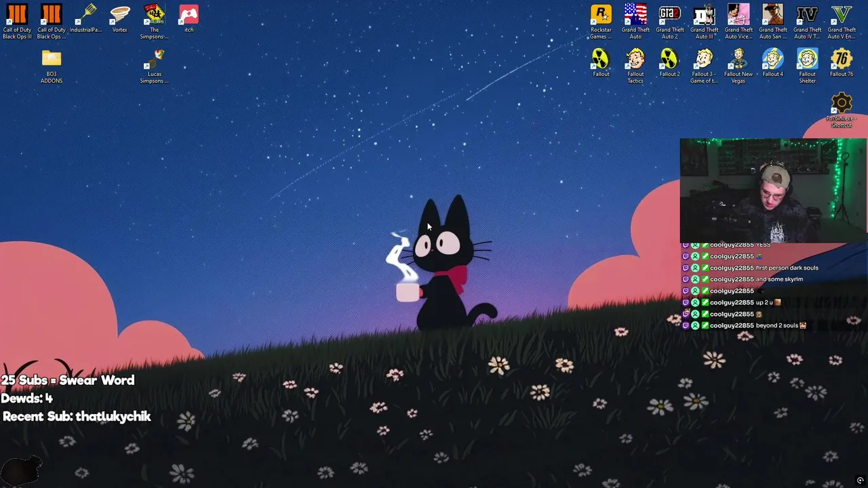This screenshot has width=868, height=488.
Task: Open Fallout Shelter shortcut
Action: [807, 66]
